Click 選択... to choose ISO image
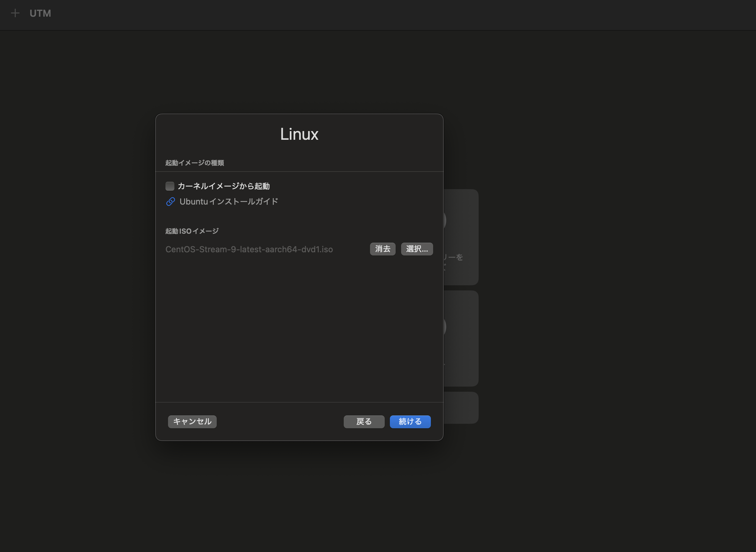Screen dimensions: 756x552 tap(417, 249)
